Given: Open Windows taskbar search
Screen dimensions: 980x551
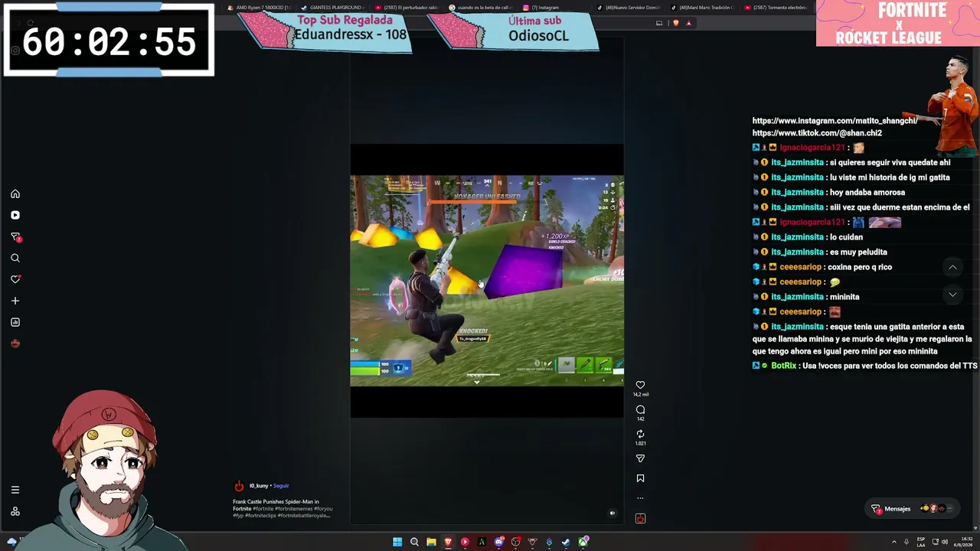Looking at the screenshot, I should tap(414, 542).
